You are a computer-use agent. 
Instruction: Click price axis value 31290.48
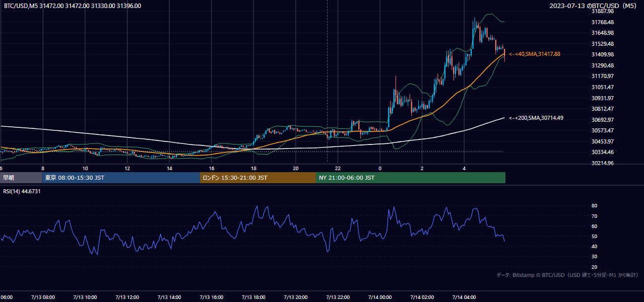(603, 65)
